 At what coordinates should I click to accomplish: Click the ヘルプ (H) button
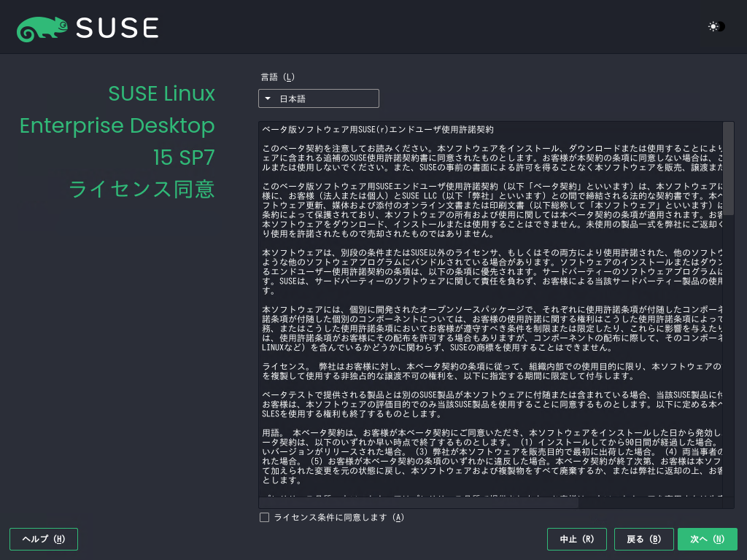pyautogui.click(x=44, y=539)
